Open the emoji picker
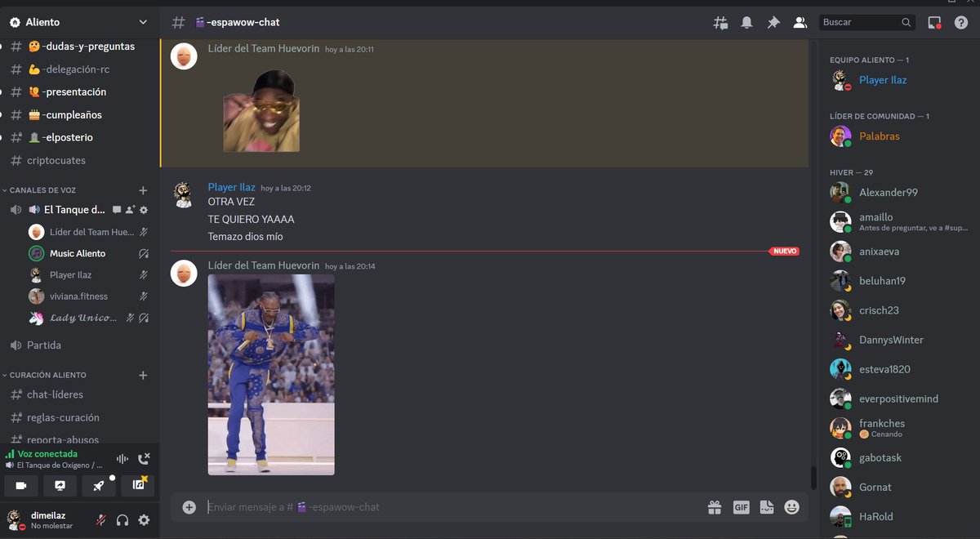This screenshot has height=539, width=980. pos(791,507)
